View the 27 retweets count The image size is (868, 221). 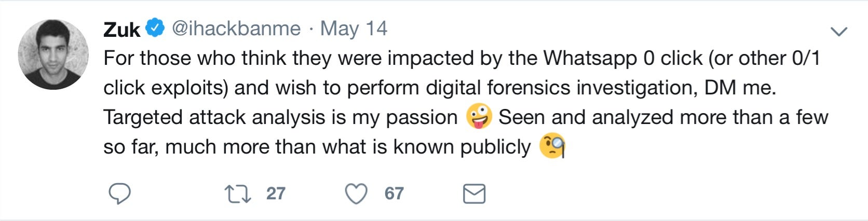click(x=276, y=194)
